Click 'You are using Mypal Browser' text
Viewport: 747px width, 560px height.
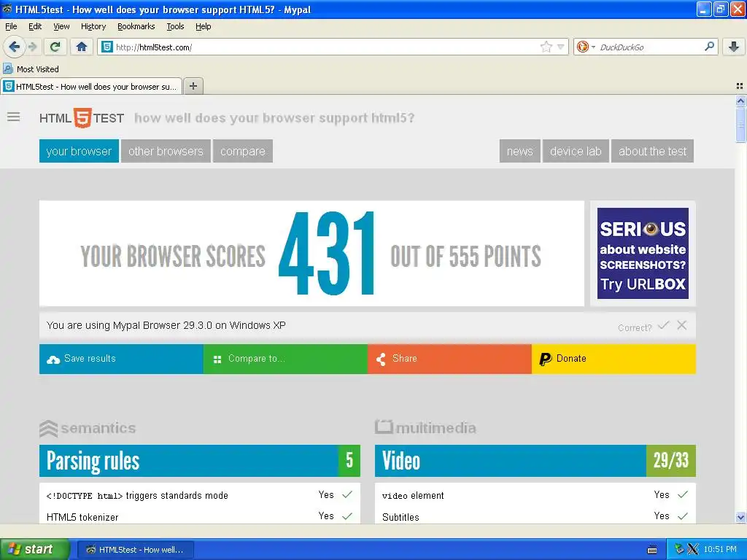click(166, 325)
